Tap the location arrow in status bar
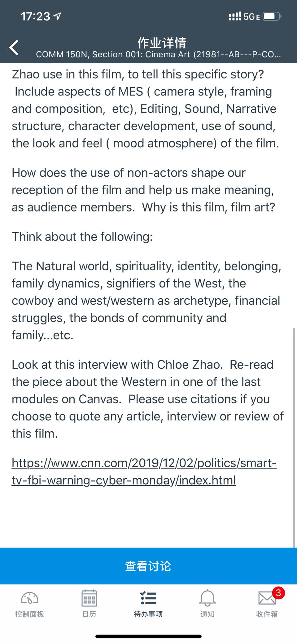This screenshot has width=297, height=644. pos(58,16)
